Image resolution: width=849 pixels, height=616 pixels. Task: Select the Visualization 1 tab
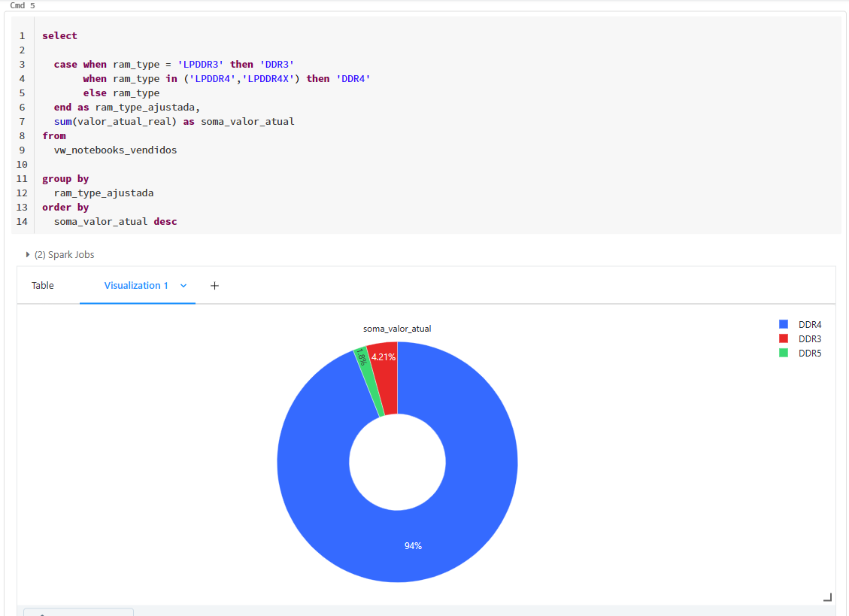coord(135,286)
